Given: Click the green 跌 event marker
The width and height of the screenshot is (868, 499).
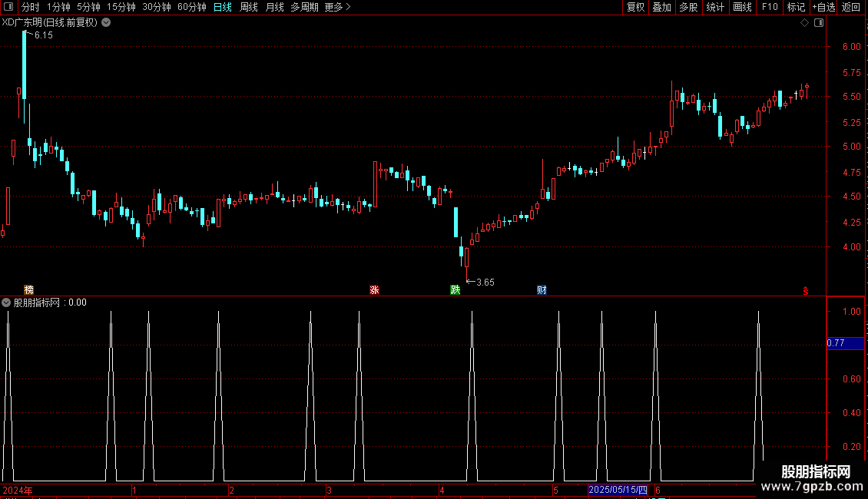Looking at the screenshot, I should click(455, 290).
